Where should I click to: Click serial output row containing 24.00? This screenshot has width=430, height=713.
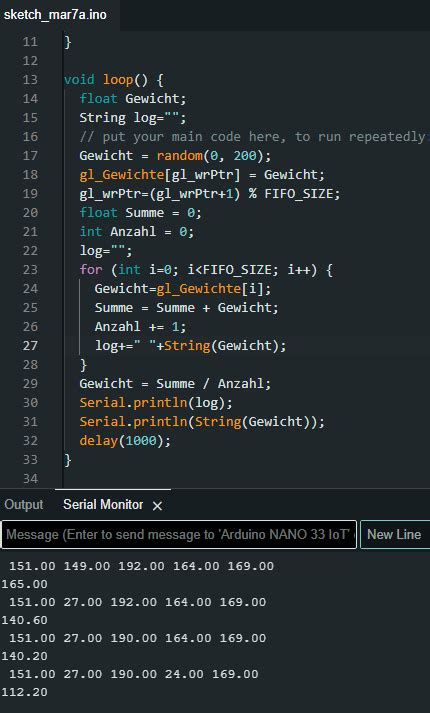(x=134, y=674)
